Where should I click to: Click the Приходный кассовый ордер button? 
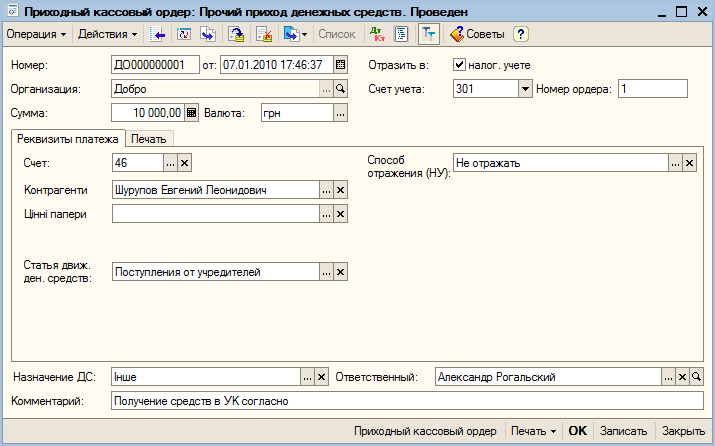[x=425, y=431]
